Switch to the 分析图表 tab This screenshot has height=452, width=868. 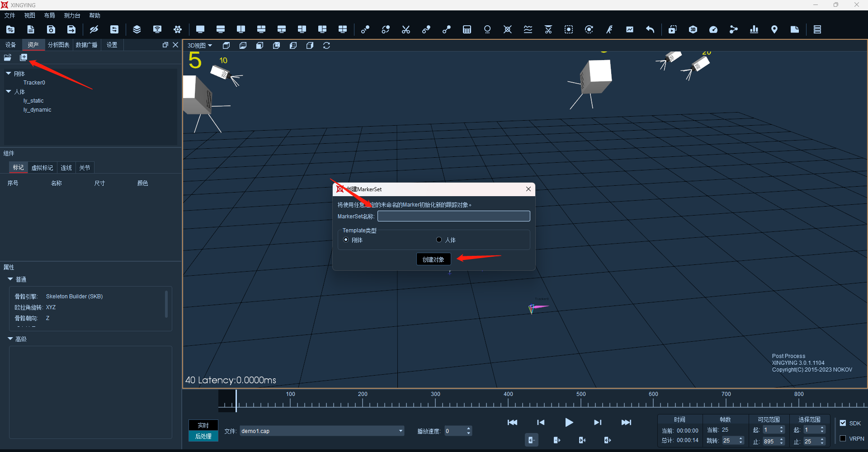click(x=59, y=45)
